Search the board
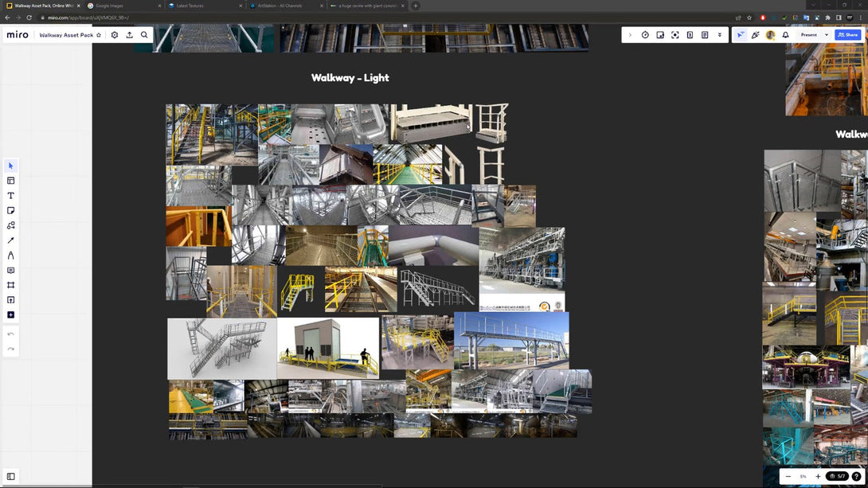Screen dimensions: 868x488 point(144,35)
